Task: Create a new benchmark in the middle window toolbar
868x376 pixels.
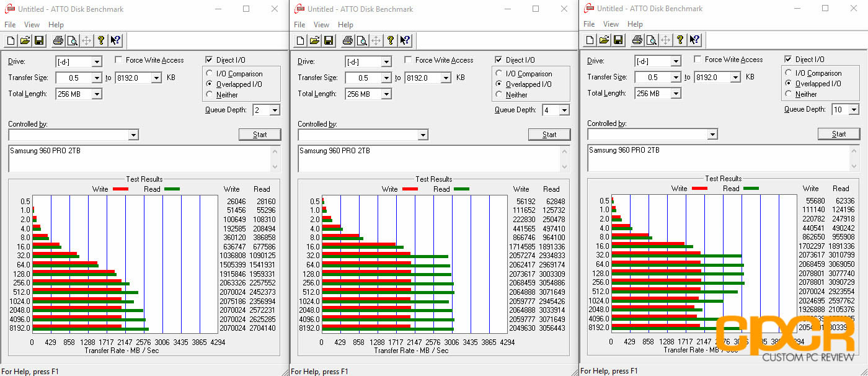Action: point(301,41)
